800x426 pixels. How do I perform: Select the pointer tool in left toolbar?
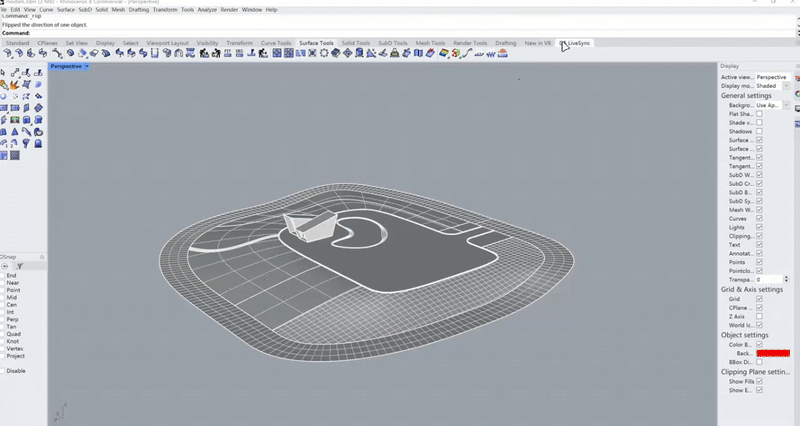pos(5,73)
